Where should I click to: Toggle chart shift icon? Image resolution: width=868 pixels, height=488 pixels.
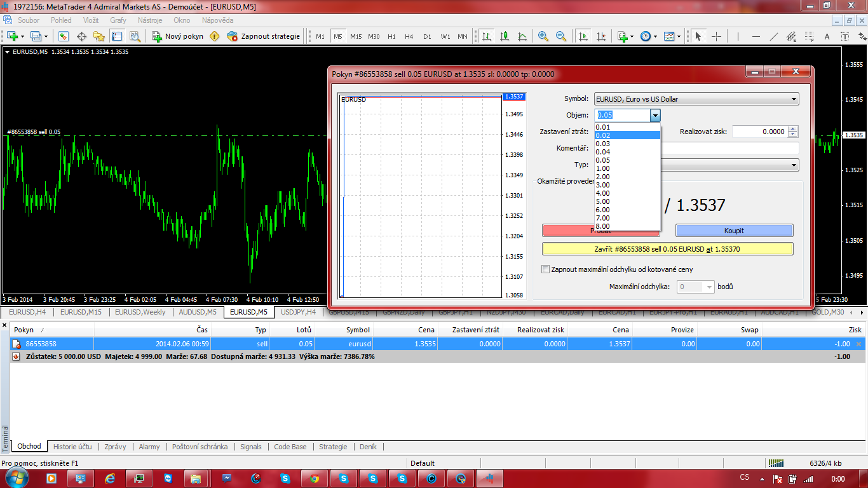point(601,36)
